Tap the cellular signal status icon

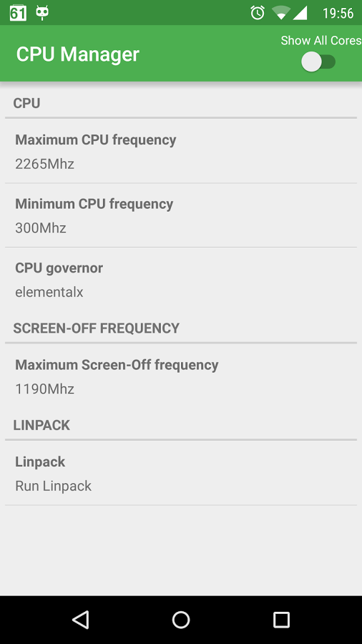[x=300, y=13]
